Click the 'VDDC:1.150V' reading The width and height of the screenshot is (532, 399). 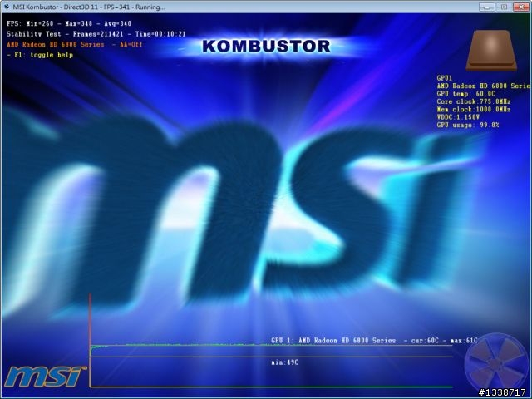(458, 117)
